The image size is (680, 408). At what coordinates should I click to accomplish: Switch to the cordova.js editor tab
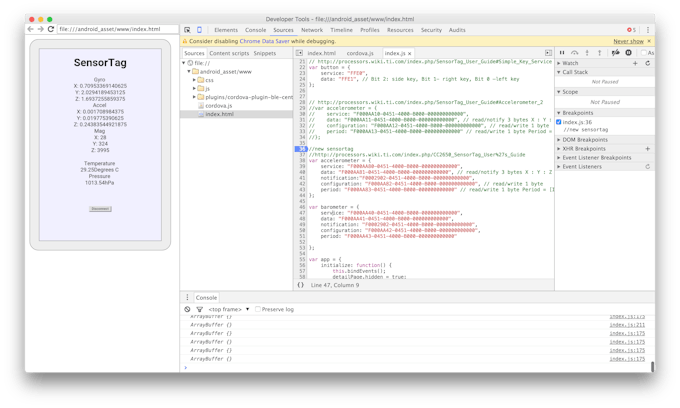click(360, 53)
